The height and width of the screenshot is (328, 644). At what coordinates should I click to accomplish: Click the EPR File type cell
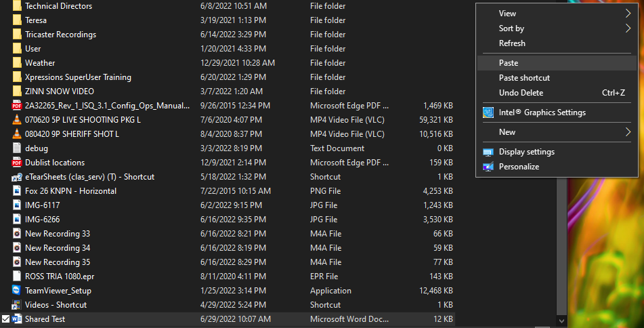pyautogui.click(x=324, y=276)
